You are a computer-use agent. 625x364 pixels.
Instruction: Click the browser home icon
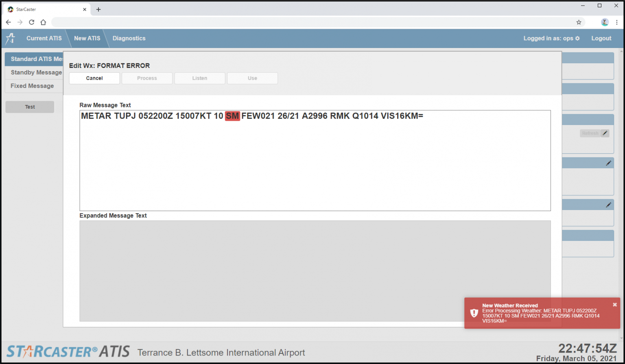pos(43,22)
